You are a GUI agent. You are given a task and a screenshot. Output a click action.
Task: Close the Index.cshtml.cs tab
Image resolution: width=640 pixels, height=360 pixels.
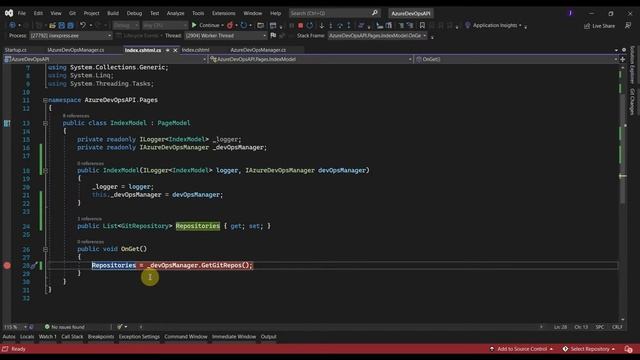(176, 50)
